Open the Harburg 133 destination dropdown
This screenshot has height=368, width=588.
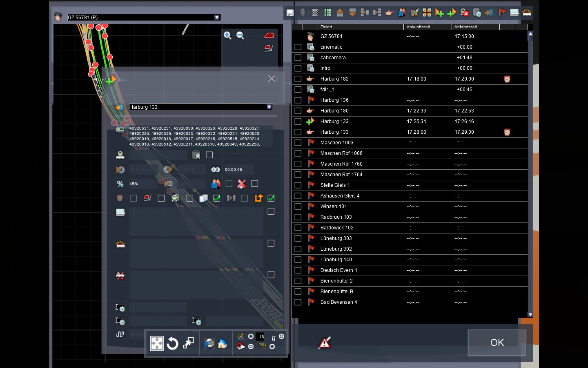click(x=269, y=107)
